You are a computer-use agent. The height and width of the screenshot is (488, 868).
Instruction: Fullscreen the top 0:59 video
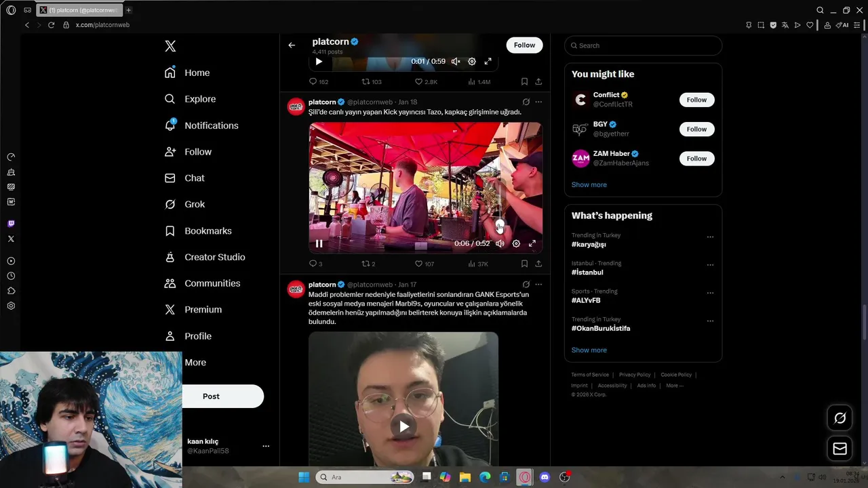pos(488,62)
